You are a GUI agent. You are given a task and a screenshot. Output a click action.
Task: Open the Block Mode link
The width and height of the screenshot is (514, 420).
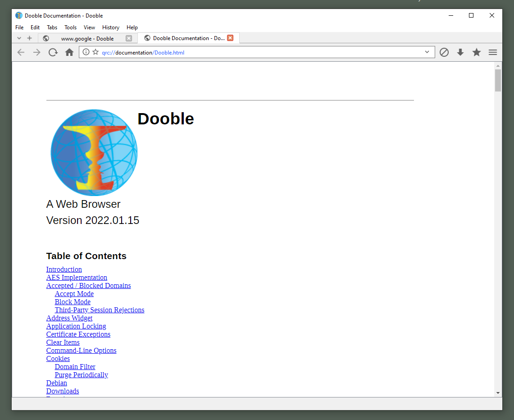[73, 301]
